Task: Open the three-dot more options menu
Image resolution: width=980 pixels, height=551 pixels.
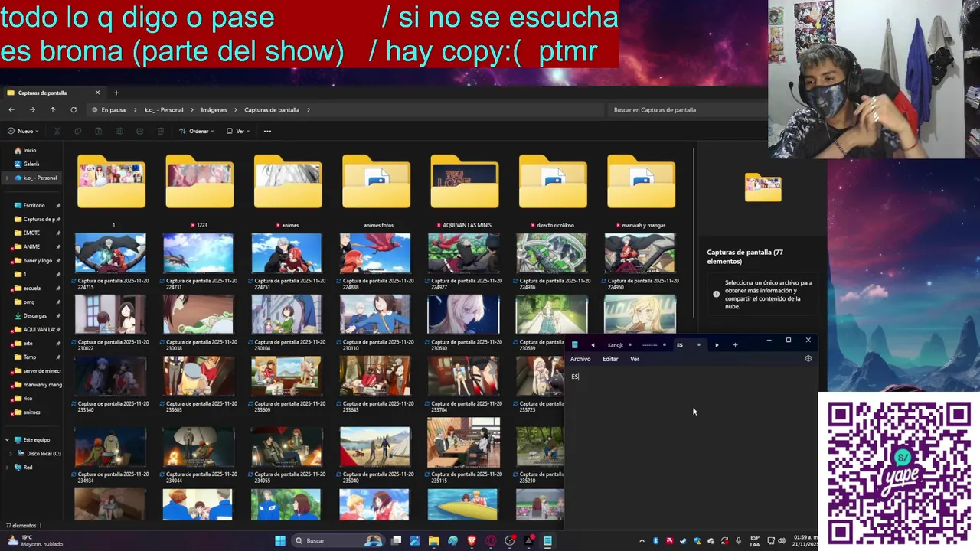Action: [x=267, y=131]
